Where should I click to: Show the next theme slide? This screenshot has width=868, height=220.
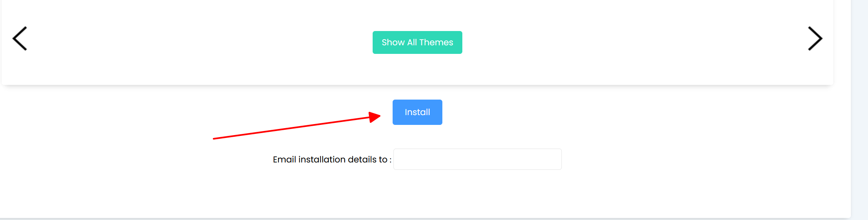(x=815, y=38)
